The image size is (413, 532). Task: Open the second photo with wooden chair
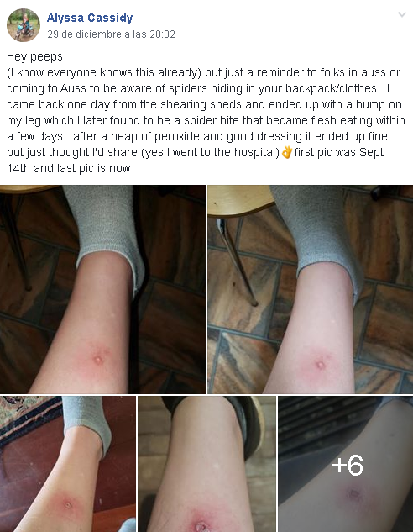(x=311, y=289)
